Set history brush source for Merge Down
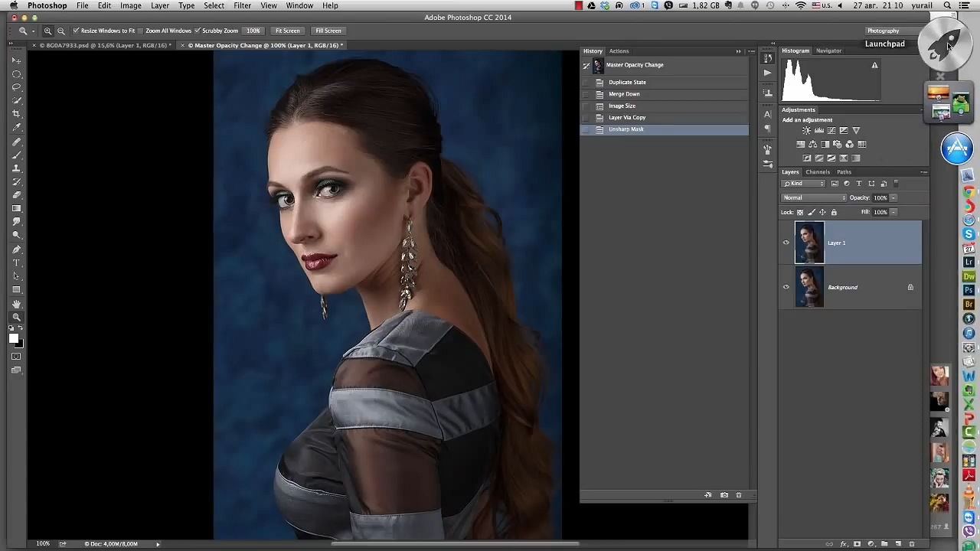This screenshot has width=980, height=551. click(x=586, y=94)
